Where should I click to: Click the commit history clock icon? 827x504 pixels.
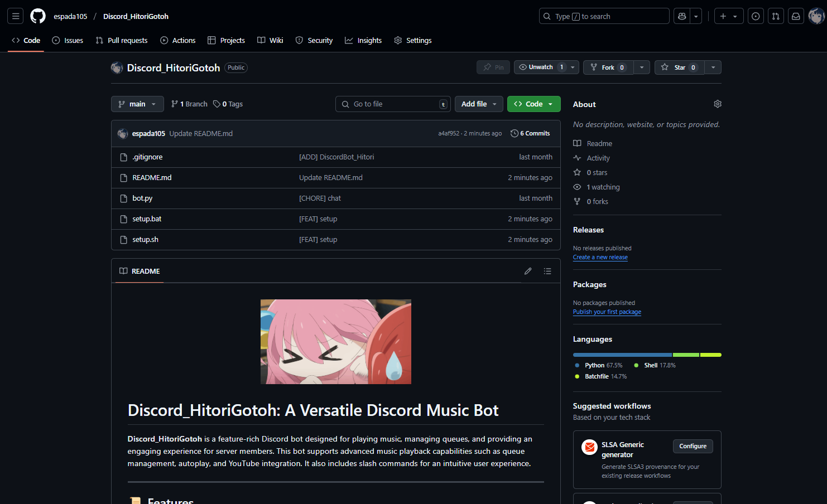(x=515, y=133)
